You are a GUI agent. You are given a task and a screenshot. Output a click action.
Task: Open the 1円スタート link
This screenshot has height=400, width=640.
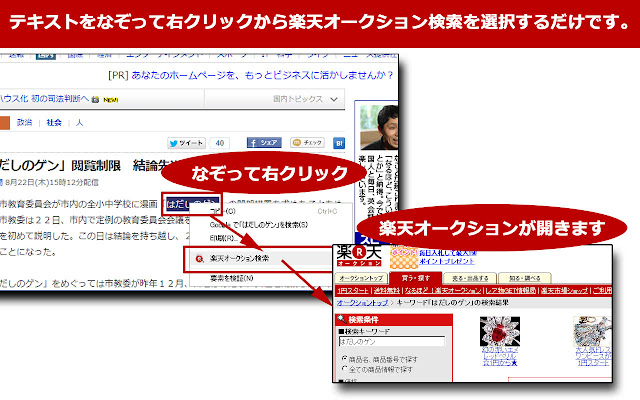tap(353, 290)
